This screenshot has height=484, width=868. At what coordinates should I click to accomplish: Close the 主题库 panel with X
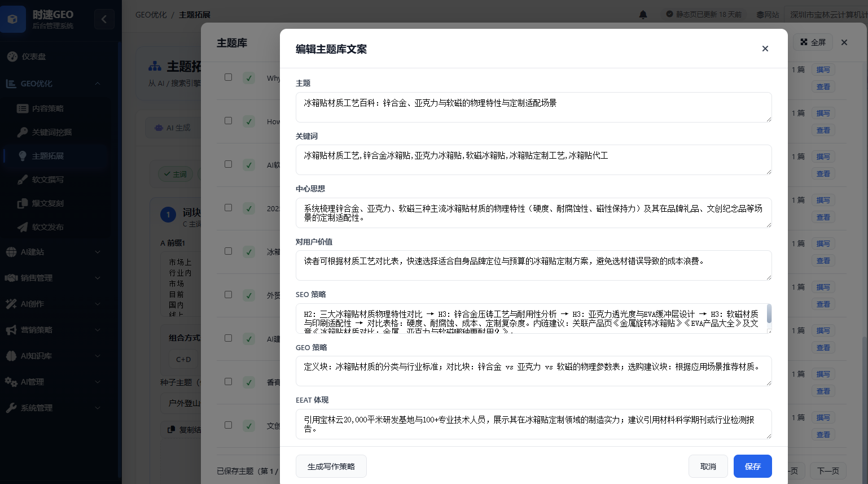(844, 42)
